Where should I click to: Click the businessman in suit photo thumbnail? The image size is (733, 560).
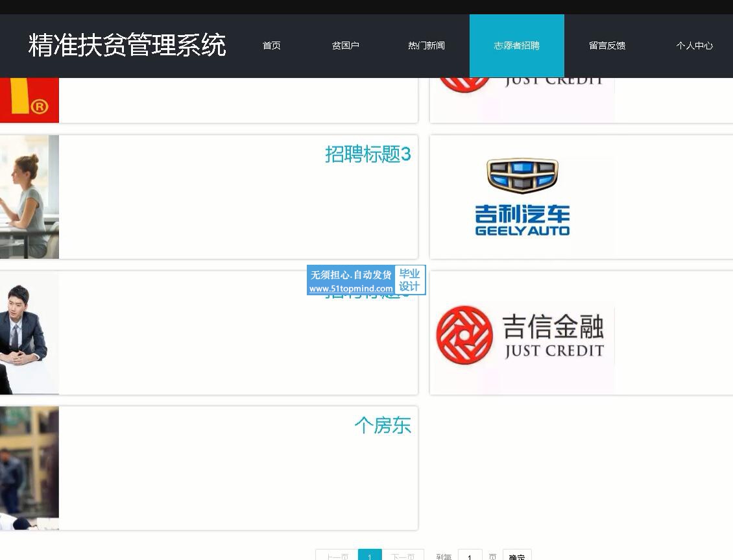click(29, 332)
